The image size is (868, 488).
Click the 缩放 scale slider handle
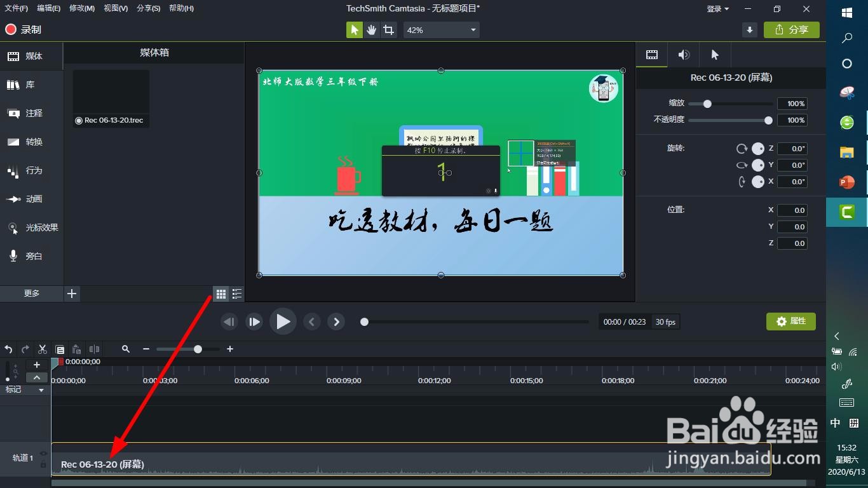tap(707, 104)
